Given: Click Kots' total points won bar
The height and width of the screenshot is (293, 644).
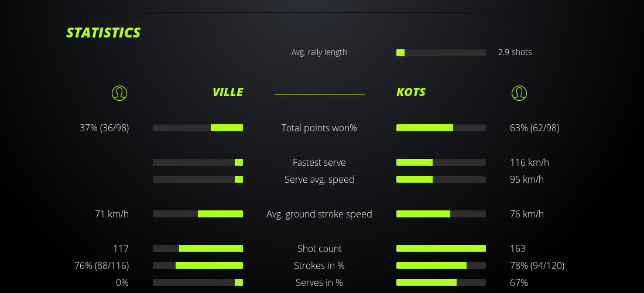Looking at the screenshot, I should [x=441, y=128].
